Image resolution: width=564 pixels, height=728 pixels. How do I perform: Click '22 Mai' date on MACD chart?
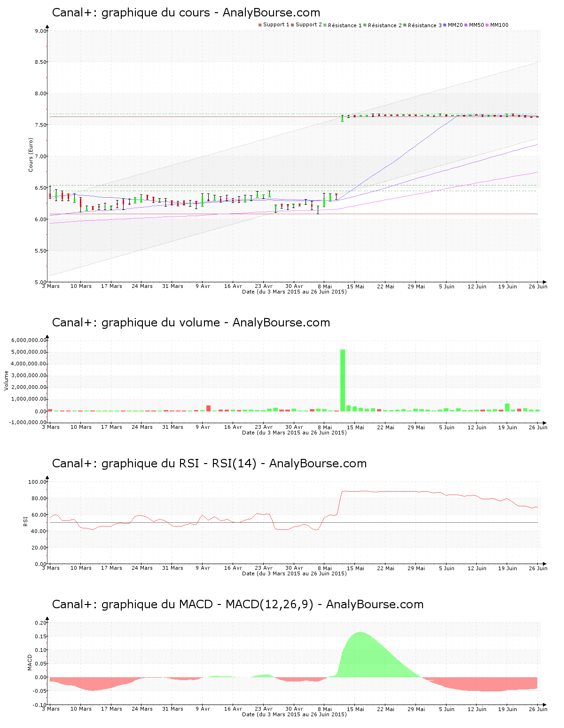[x=386, y=709]
